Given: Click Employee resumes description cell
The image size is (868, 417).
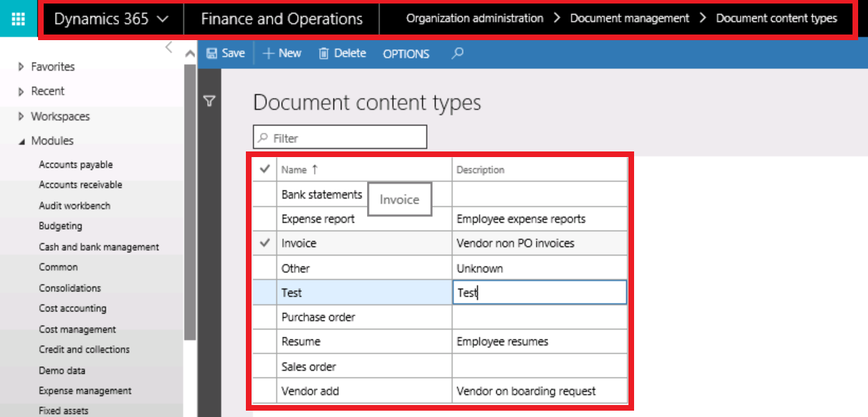Looking at the screenshot, I should (540, 342).
